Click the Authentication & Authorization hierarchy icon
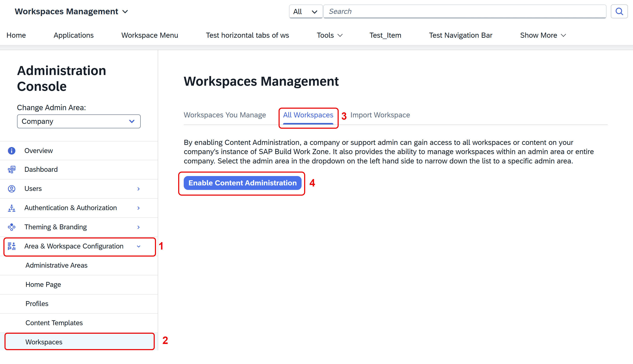Viewport: 633px width, 364px height. (12, 208)
